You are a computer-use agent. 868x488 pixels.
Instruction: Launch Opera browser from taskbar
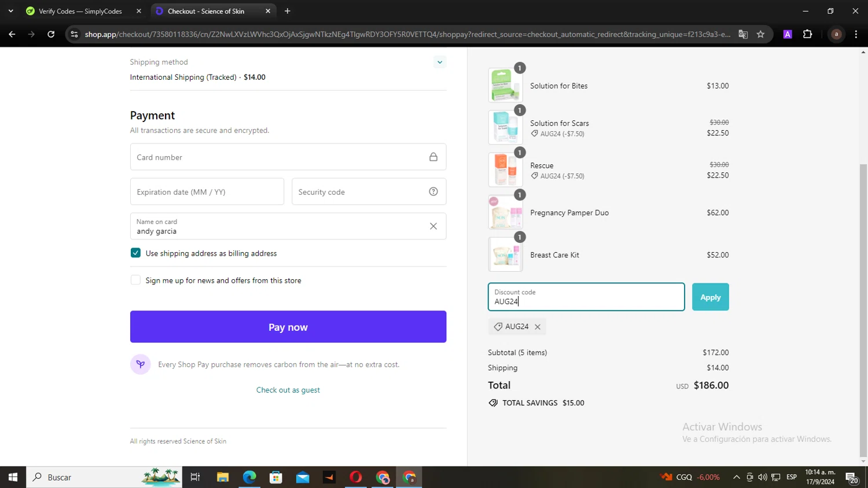click(356, 477)
